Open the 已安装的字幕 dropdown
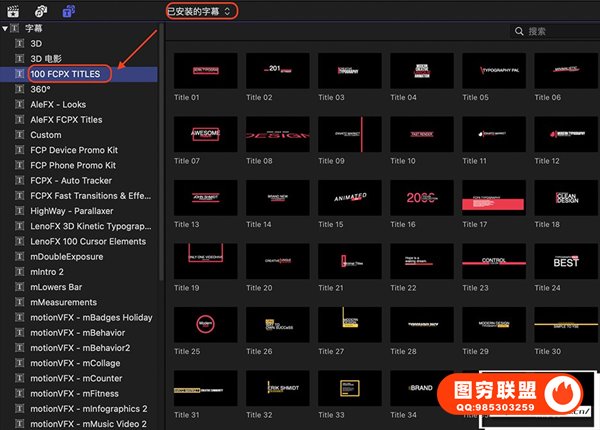The width and height of the screenshot is (600, 430). tap(200, 10)
